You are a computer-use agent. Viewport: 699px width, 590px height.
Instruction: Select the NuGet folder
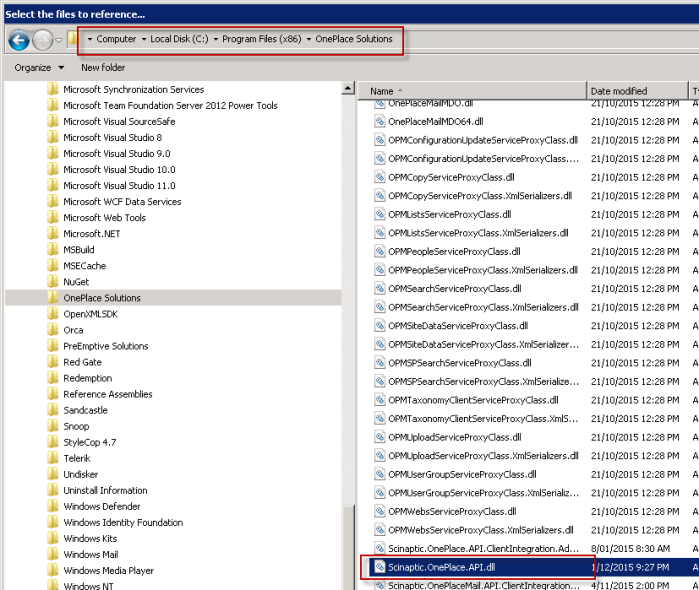[76, 282]
